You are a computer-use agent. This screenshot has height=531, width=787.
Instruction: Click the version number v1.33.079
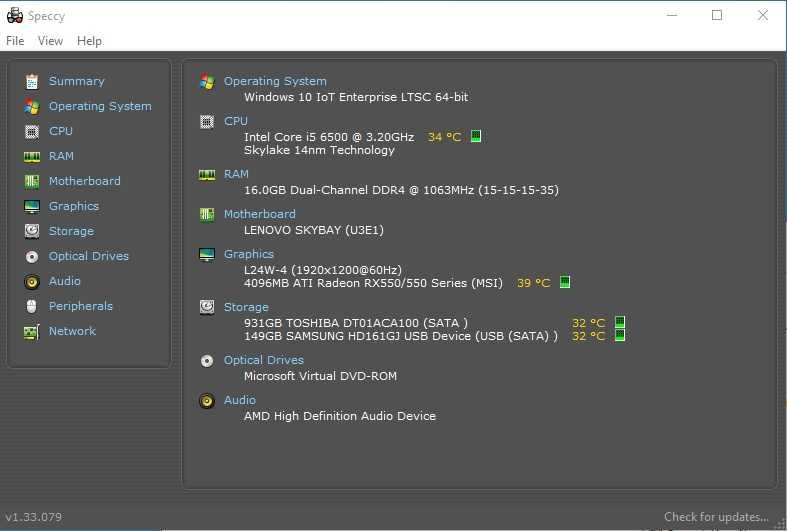pyautogui.click(x=33, y=517)
